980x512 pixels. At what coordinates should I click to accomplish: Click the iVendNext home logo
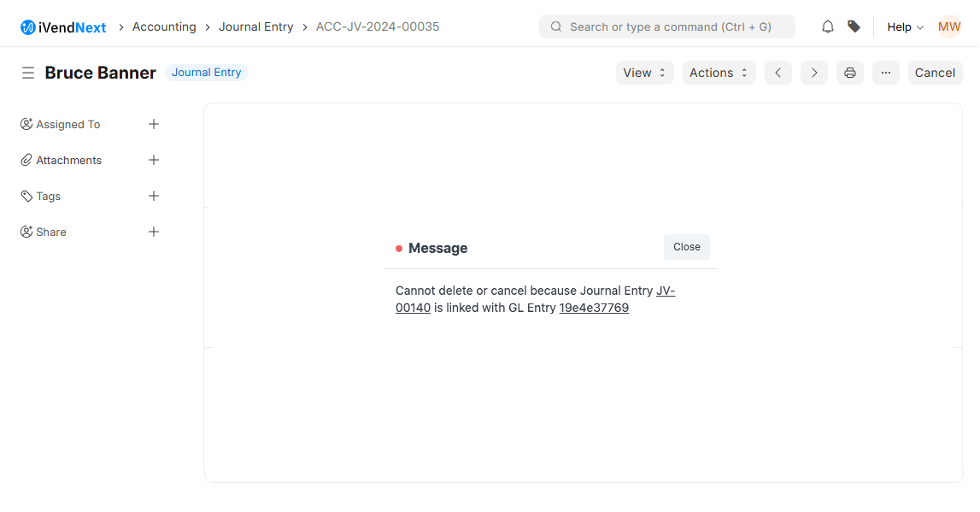63,27
